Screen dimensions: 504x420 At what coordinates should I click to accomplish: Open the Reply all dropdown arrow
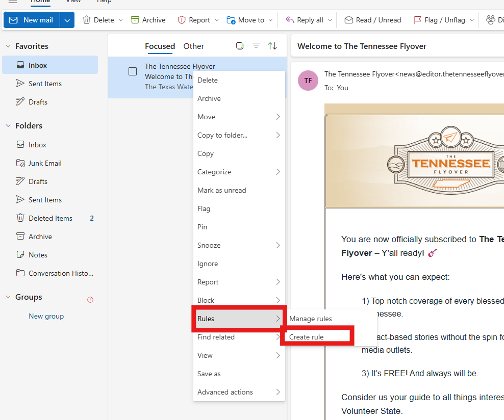pos(330,20)
